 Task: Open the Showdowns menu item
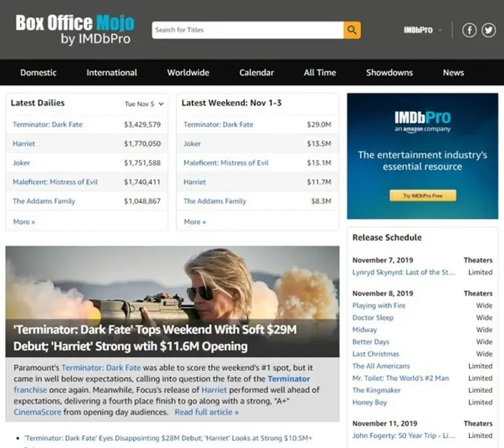tap(389, 73)
